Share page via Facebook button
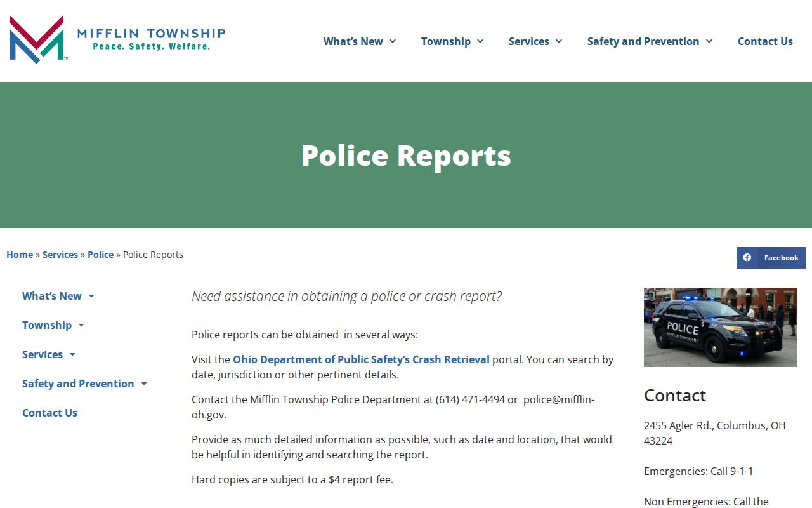Viewport: 812px width, 508px height. (x=771, y=258)
